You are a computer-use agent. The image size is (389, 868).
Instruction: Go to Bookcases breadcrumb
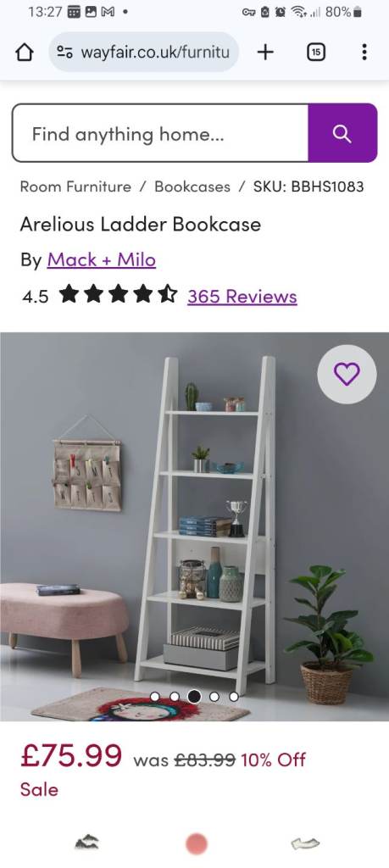[192, 186]
